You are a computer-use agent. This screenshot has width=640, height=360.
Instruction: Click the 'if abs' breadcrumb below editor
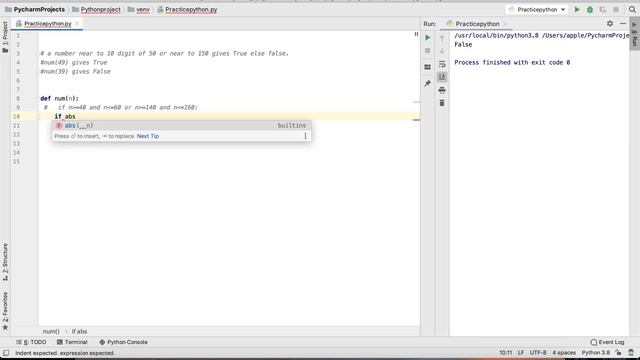click(x=79, y=331)
